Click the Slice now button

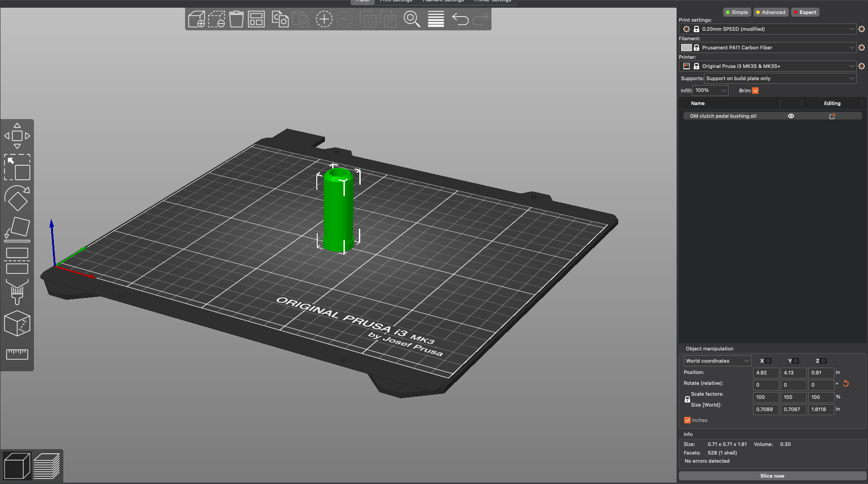tap(772, 476)
